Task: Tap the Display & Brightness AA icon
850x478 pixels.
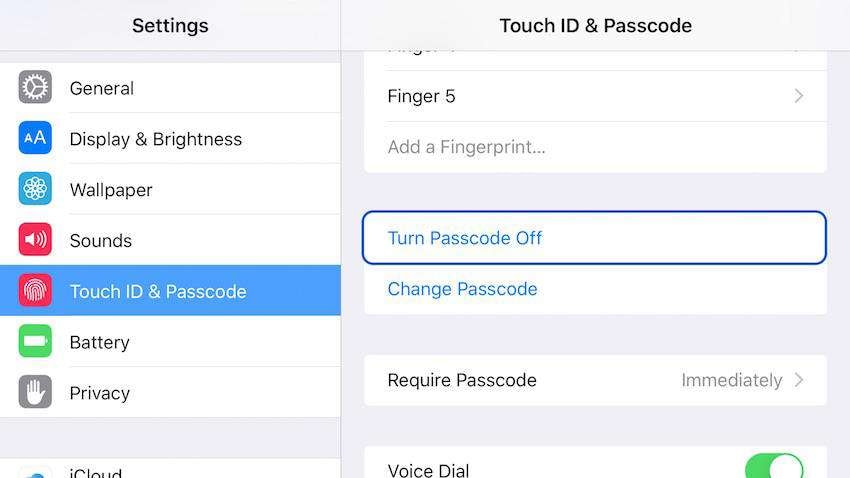Action: 35,139
